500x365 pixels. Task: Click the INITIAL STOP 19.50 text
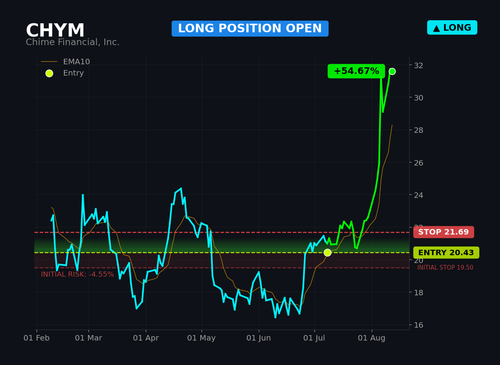click(x=445, y=267)
